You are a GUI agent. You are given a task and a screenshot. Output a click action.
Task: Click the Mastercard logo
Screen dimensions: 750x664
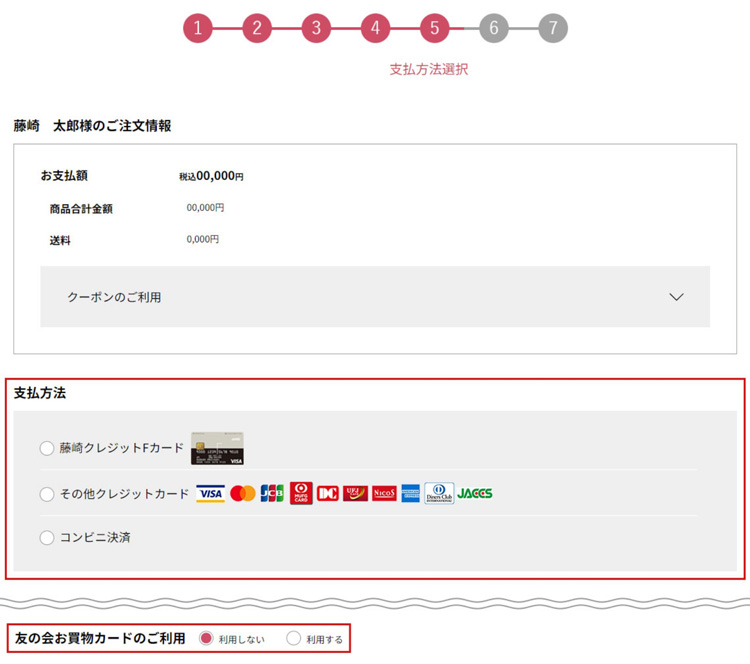242,494
